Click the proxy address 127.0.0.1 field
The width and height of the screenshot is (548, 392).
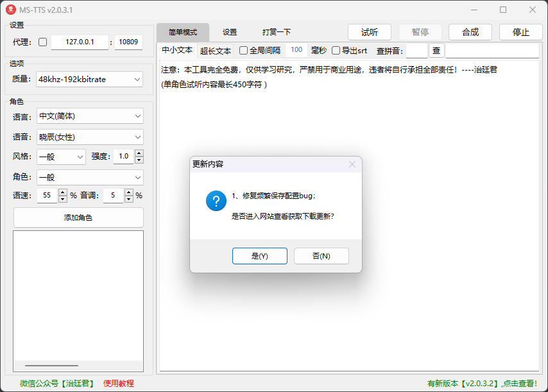[80, 42]
